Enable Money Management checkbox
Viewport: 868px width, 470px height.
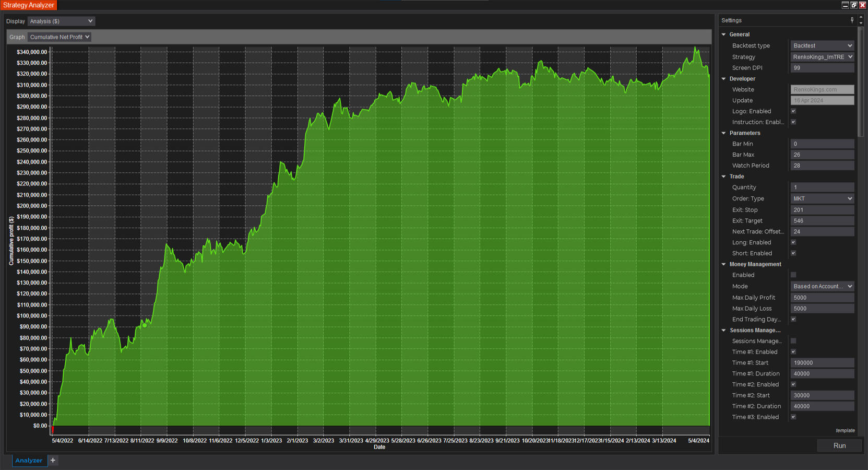click(793, 275)
